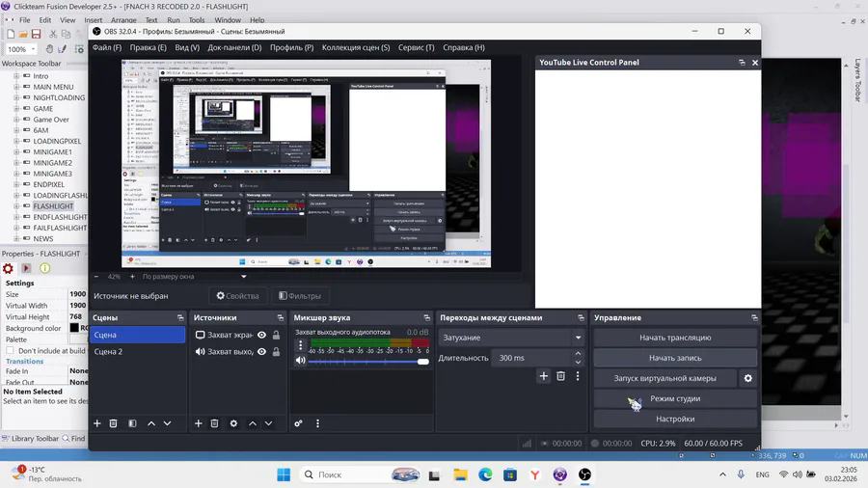Open transition properties three dots icon

coord(578,376)
